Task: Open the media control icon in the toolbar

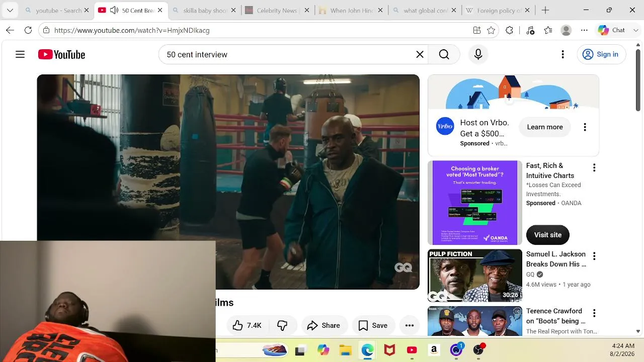Action: 530,30
